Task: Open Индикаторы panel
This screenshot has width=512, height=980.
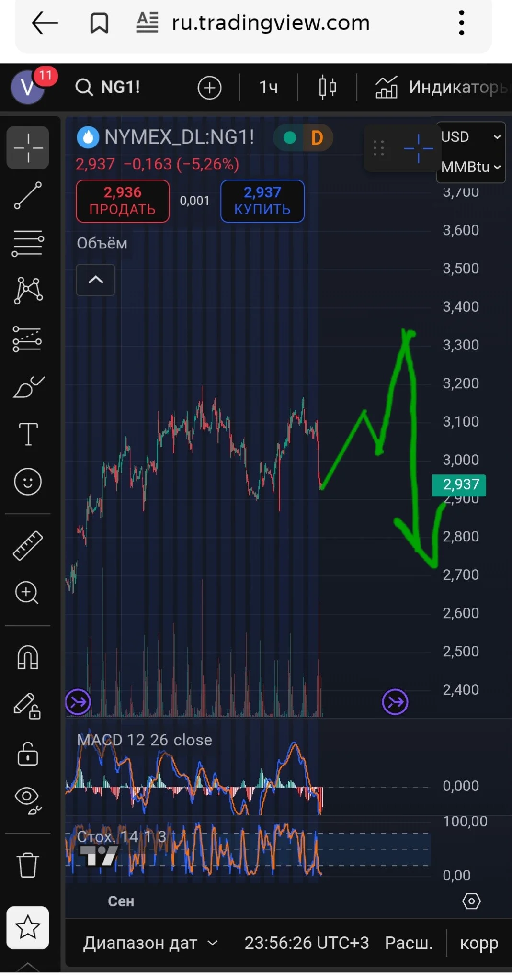Action: click(441, 87)
